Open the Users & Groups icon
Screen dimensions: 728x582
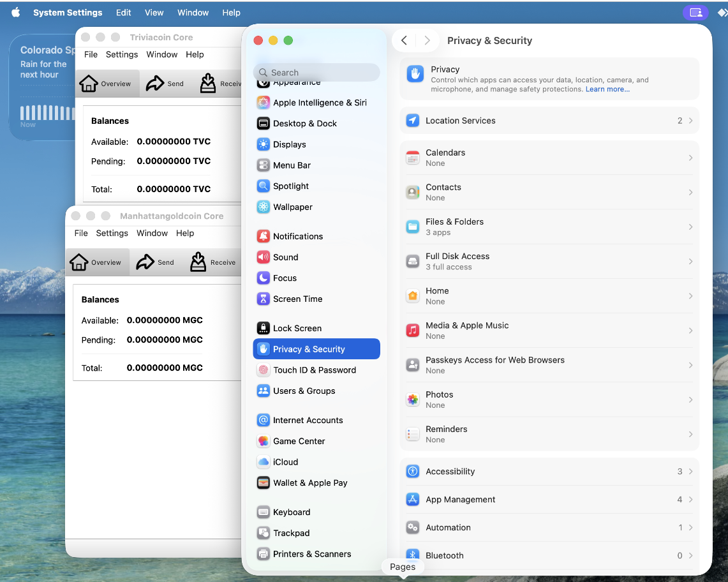pos(264,391)
